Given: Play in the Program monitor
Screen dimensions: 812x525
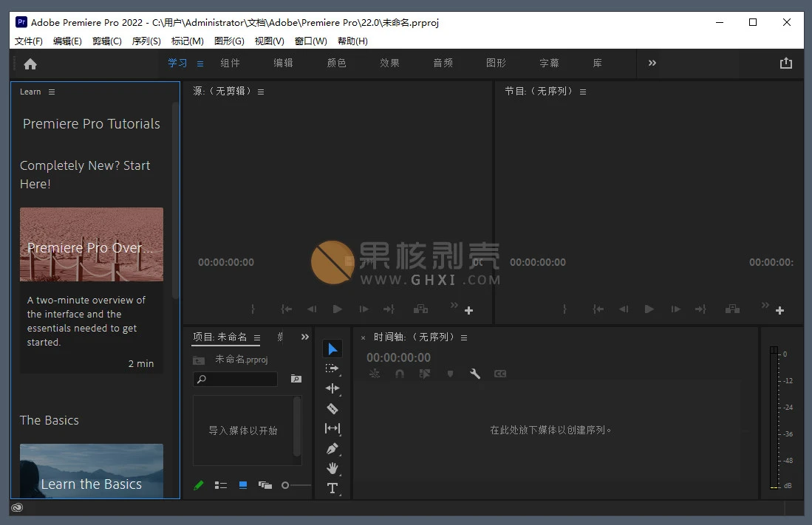Looking at the screenshot, I should [649, 309].
